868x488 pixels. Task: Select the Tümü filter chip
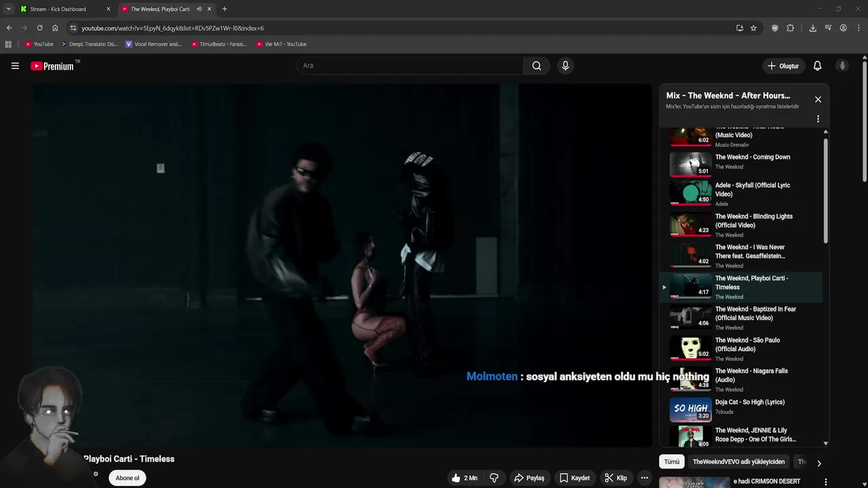(671, 462)
